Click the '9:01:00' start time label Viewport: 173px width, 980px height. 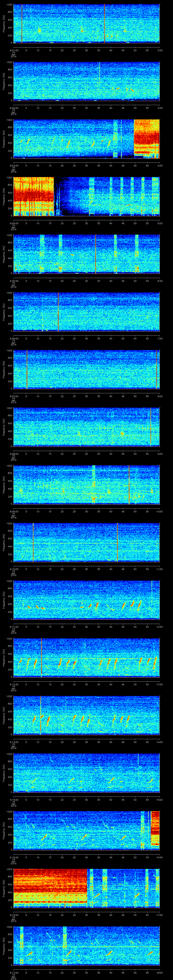click(14, 50)
